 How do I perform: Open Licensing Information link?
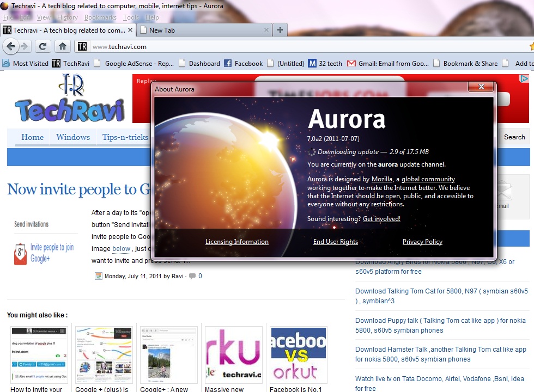click(236, 242)
